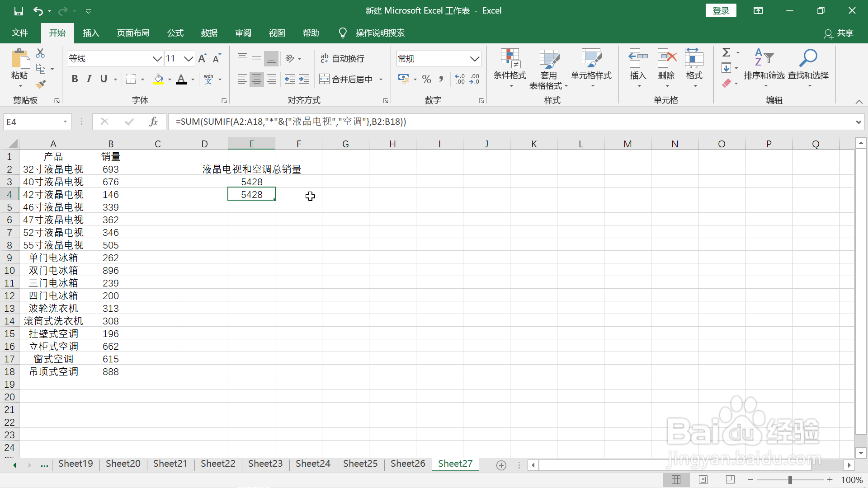Open 条件格式 (Conditional Formatting)
Image resolution: width=868 pixels, height=488 pixels.
[510, 68]
